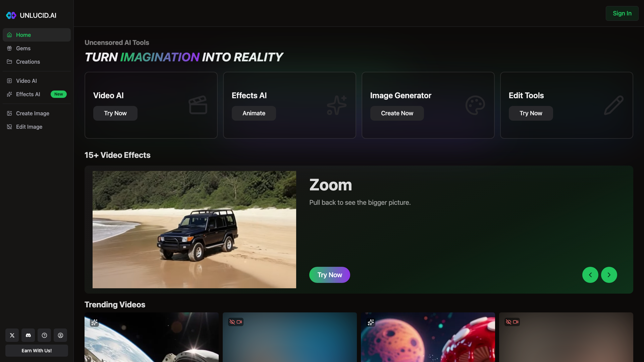Click Try Now in Video AI card
The height and width of the screenshot is (362, 644).
pos(115,113)
